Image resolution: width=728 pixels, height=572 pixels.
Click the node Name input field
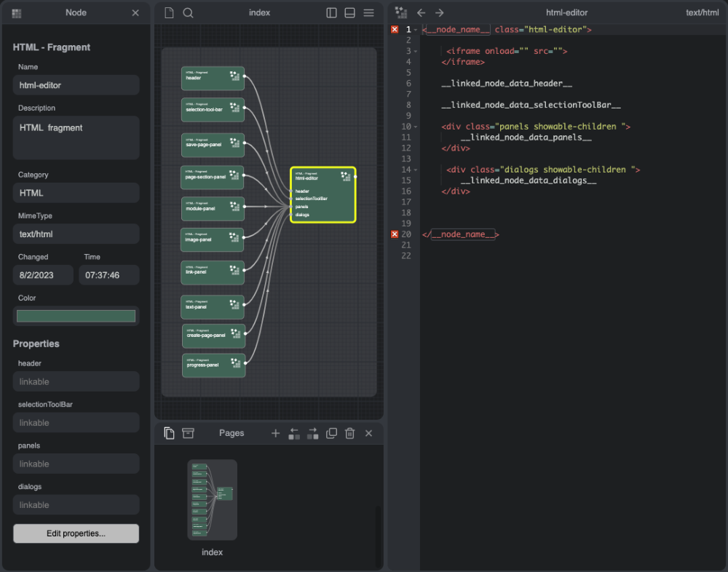(x=76, y=85)
